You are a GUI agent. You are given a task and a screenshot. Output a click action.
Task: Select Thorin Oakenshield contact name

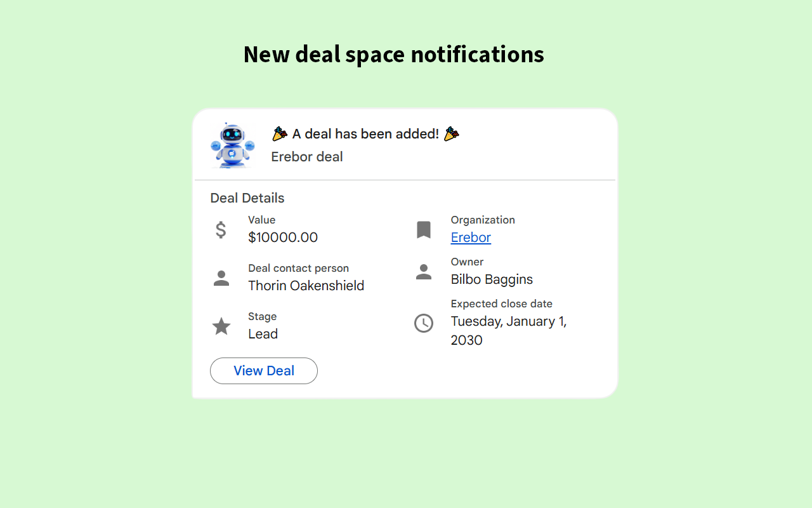306,285
